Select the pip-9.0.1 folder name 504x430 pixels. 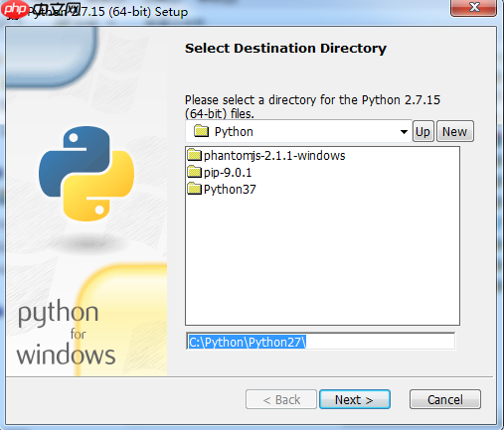(228, 173)
